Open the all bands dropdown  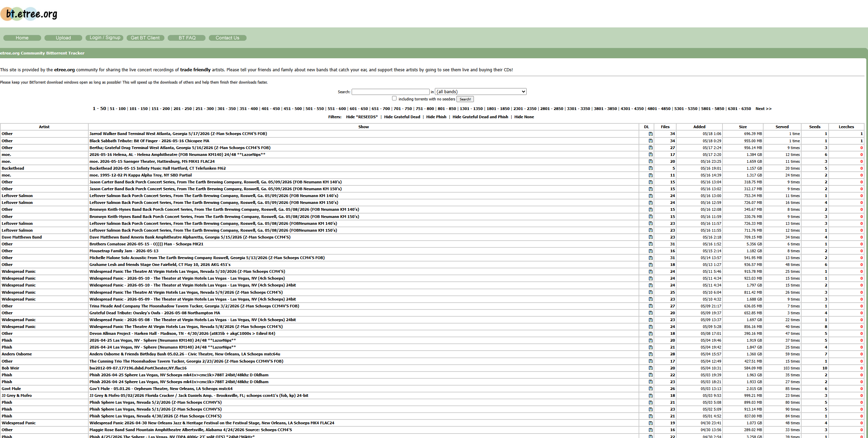480,92
